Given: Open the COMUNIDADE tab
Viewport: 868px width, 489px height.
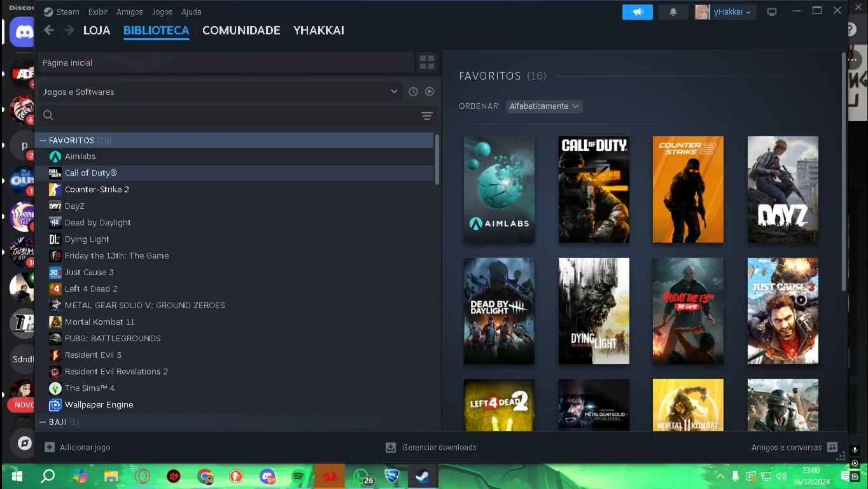Looking at the screenshot, I should tap(241, 31).
